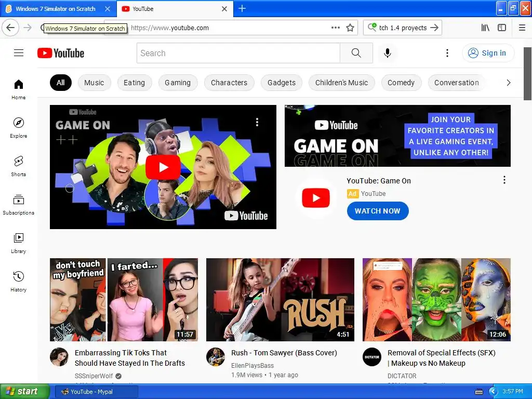Click browser back arrow
This screenshot has height=399, width=532.
10,28
